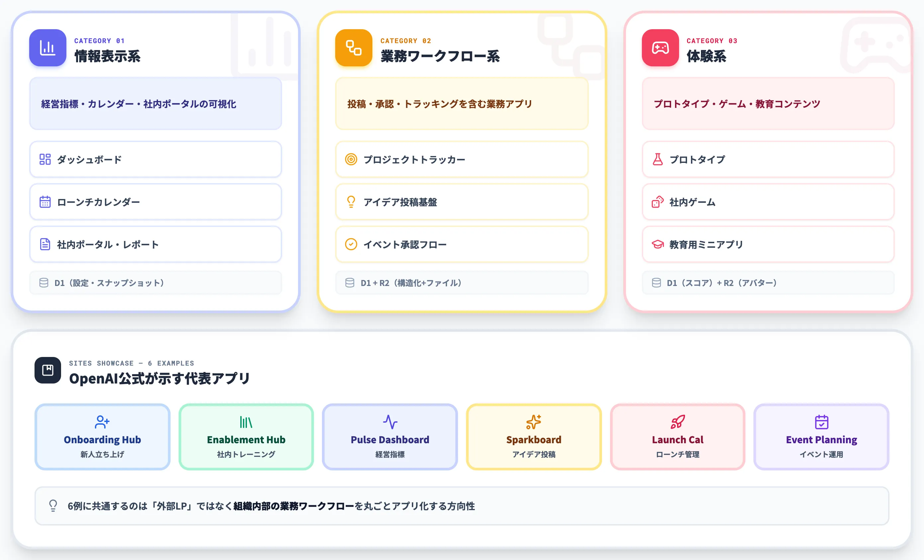Choose the 社内ゲーム item
The width and height of the screenshot is (924, 560).
[x=768, y=202]
